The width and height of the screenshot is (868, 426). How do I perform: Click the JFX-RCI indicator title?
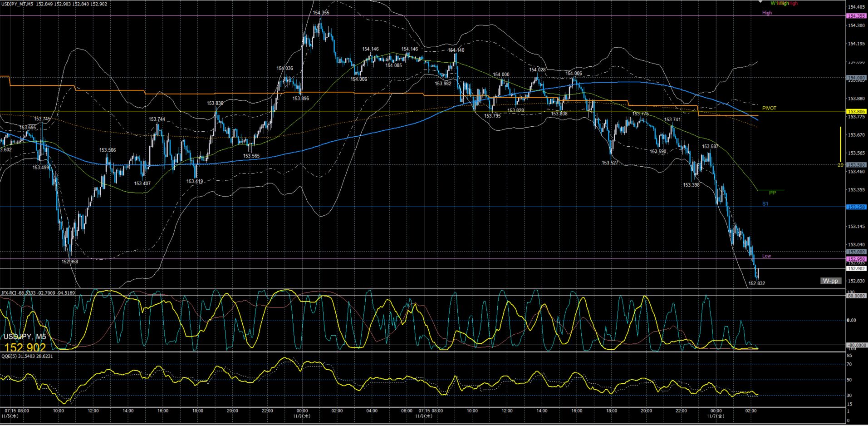click(x=38, y=293)
